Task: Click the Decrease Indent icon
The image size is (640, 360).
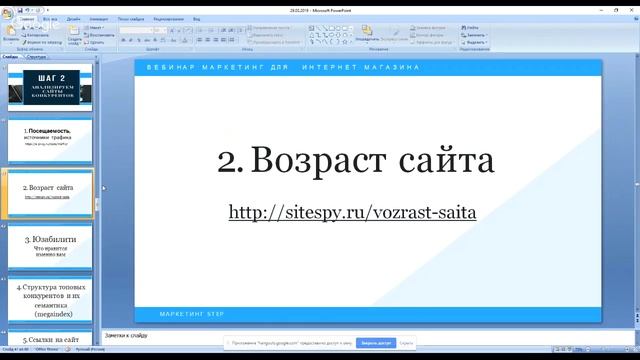Action: 224,30
